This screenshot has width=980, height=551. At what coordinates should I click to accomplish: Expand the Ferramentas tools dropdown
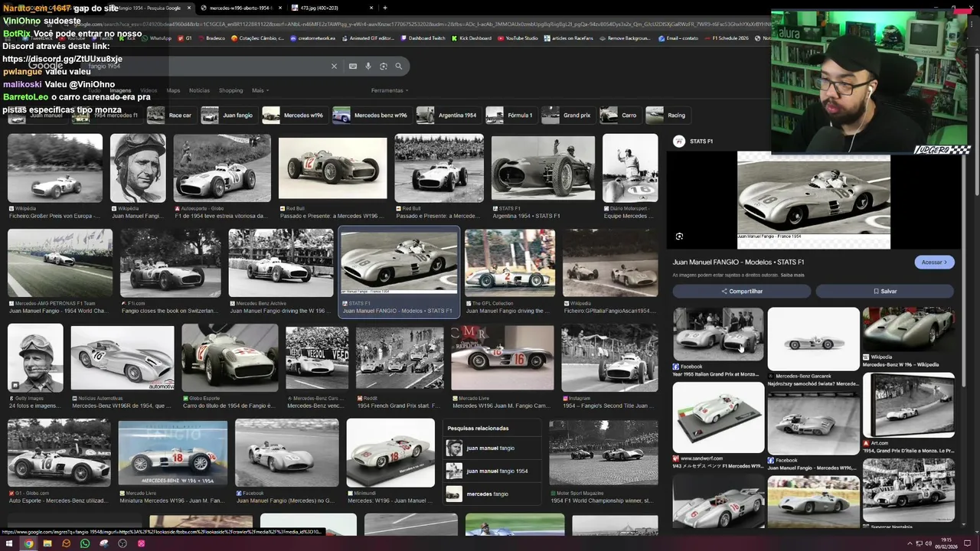pos(390,90)
